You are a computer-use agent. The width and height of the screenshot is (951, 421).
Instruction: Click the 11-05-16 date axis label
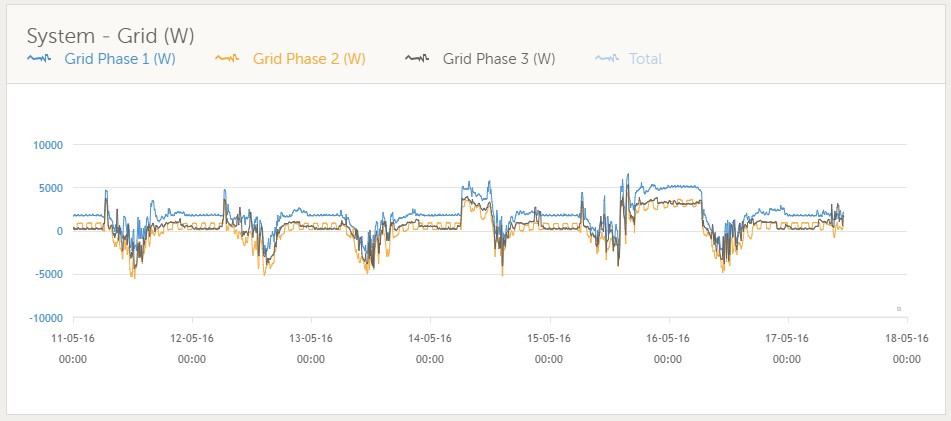73,338
